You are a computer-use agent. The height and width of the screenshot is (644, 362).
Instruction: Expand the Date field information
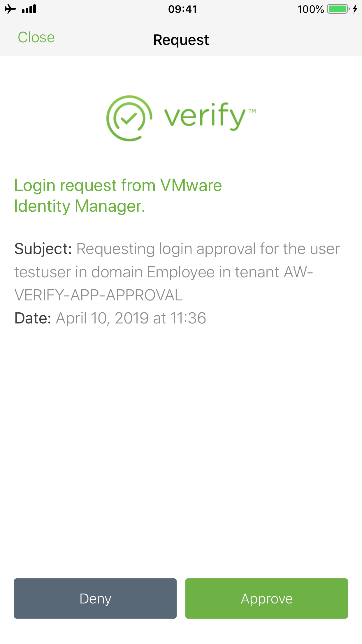click(x=110, y=318)
